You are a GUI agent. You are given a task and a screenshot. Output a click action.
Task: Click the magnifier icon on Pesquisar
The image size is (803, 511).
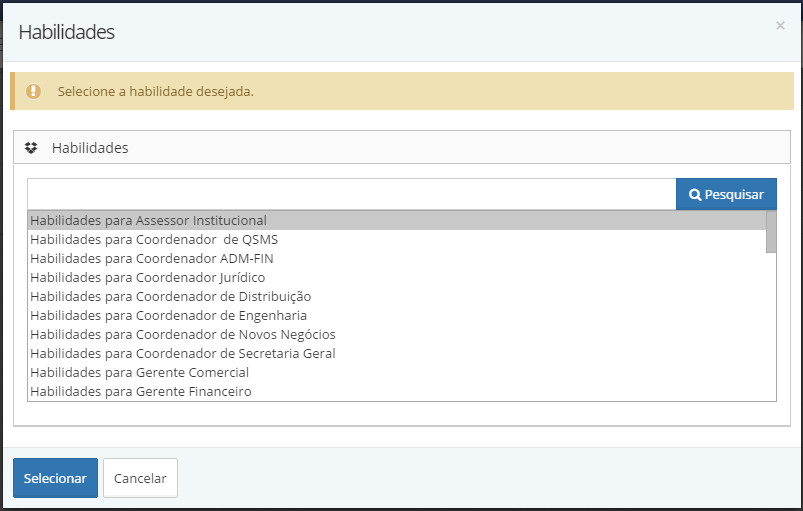coord(694,195)
